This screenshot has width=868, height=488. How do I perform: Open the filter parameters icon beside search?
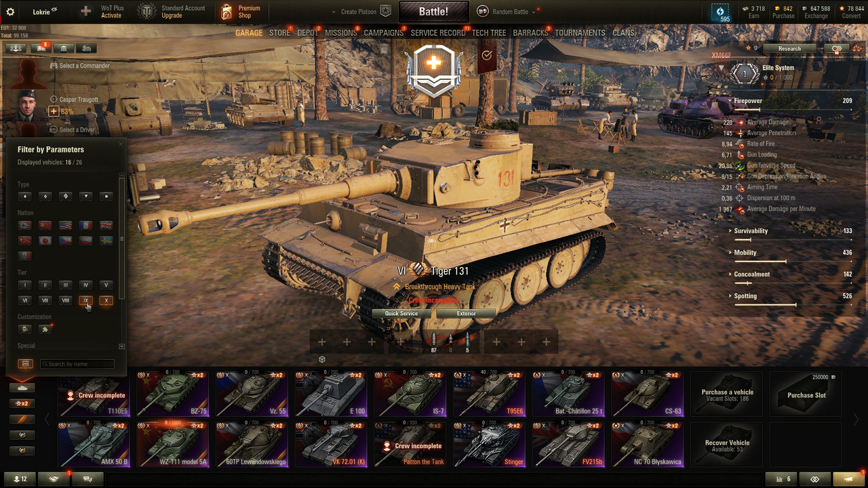(x=25, y=364)
